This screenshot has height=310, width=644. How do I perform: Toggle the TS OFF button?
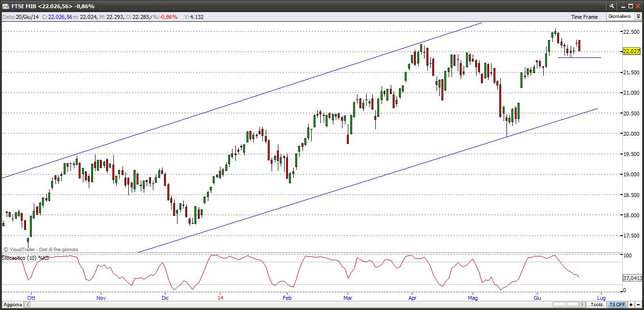617,305
